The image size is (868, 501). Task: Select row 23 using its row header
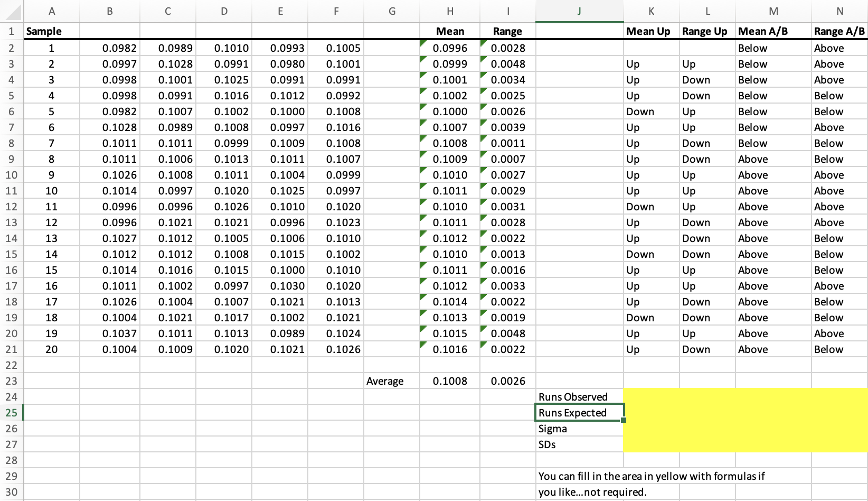click(x=11, y=381)
